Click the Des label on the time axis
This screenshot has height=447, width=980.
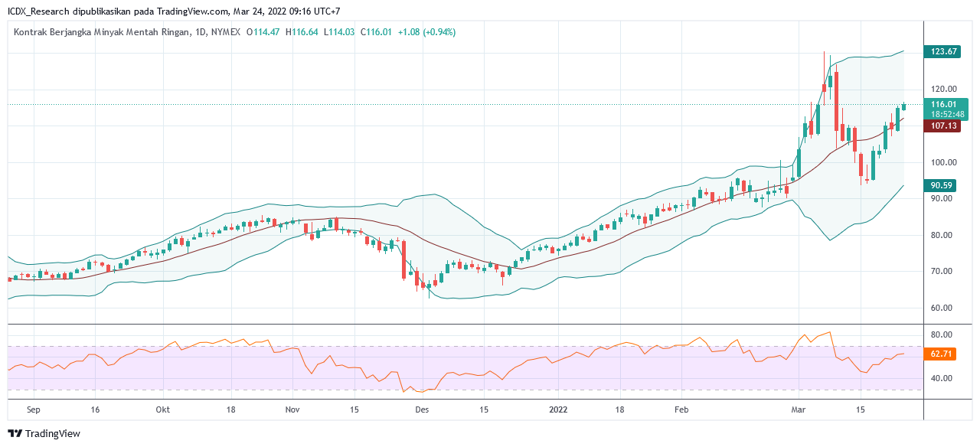point(421,409)
